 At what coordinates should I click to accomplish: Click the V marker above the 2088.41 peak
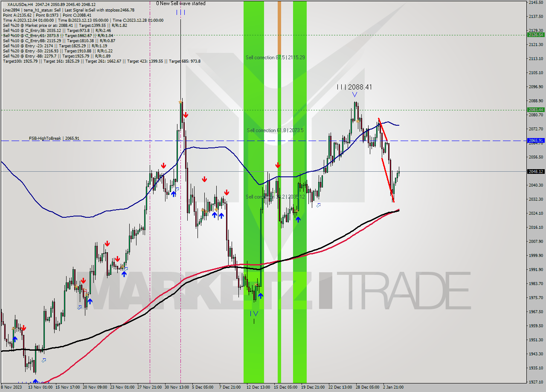click(354, 95)
